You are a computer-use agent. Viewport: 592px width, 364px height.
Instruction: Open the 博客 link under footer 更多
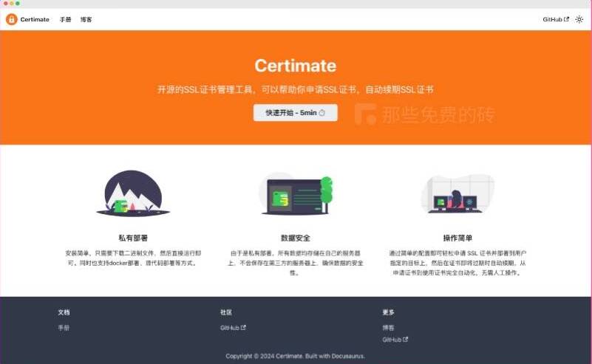coord(388,328)
